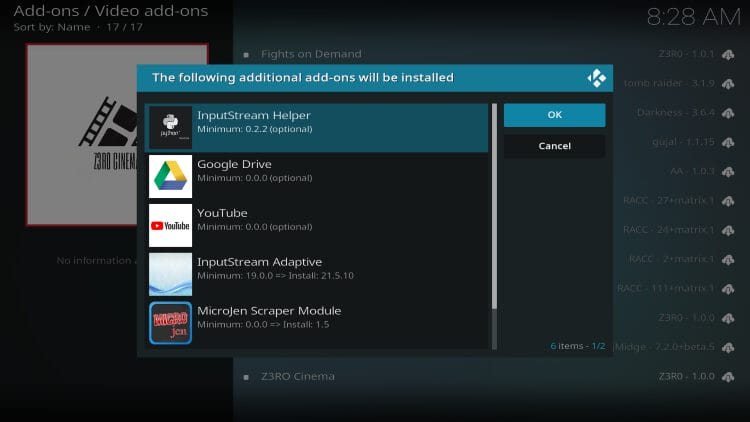
Task: Click the 6 items - 1/2 counter
Action: pos(577,346)
